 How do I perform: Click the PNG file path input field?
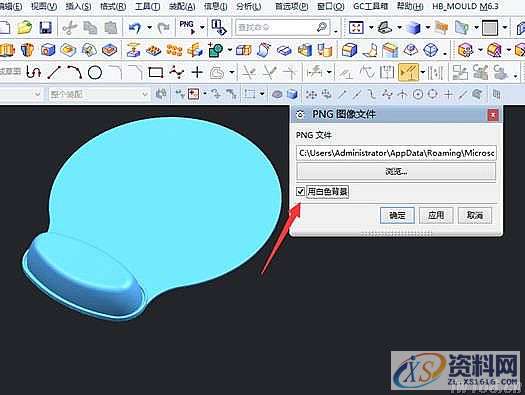pos(396,153)
